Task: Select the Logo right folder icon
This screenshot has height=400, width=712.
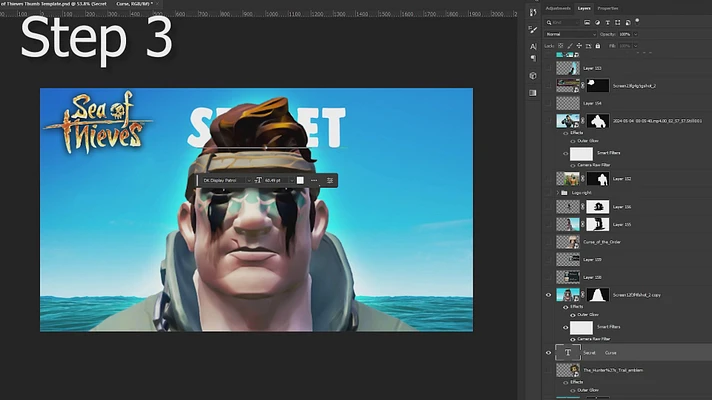Action: [564, 193]
